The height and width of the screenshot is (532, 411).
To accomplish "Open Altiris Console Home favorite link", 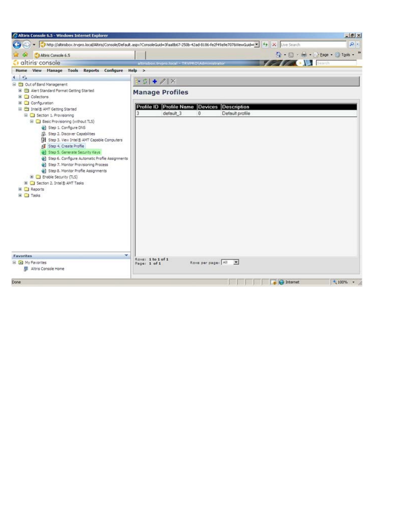I will point(47,269).
